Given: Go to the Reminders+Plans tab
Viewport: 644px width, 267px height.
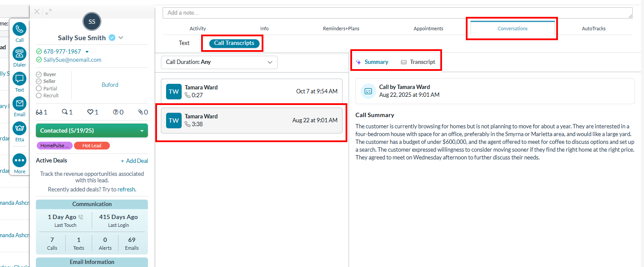Looking at the screenshot, I should 341,29.
